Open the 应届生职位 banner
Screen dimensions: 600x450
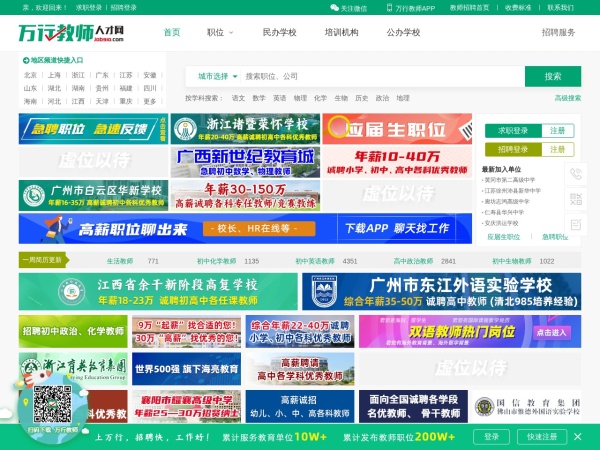pos(397,129)
